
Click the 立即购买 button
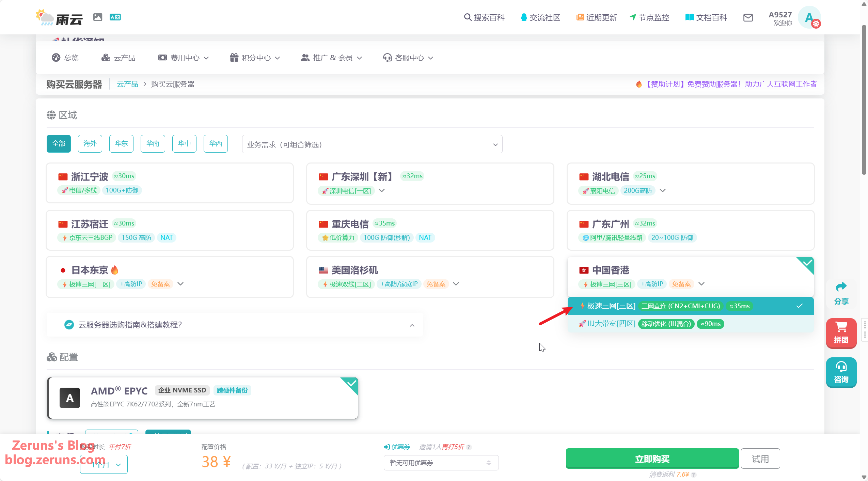pyautogui.click(x=652, y=459)
